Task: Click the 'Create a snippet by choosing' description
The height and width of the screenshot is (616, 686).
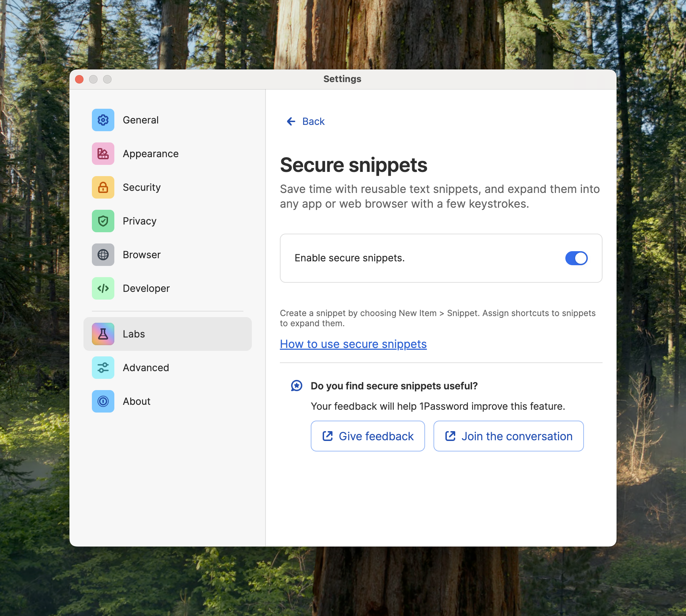Action: click(438, 318)
